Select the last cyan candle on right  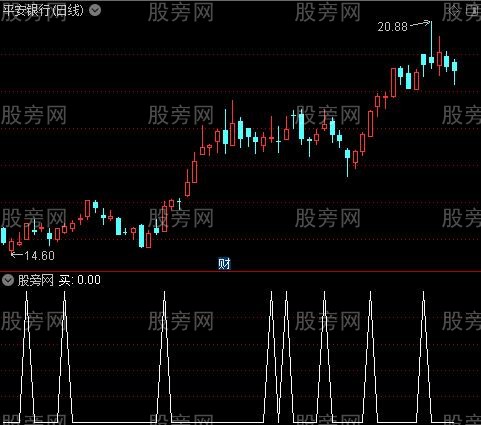click(x=454, y=67)
